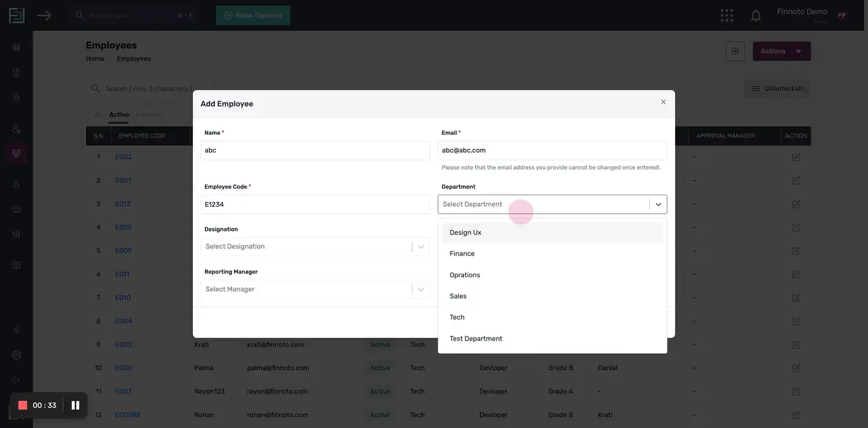868x428 pixels.
Task: Click the Employee Code input field
Action: 315,204
